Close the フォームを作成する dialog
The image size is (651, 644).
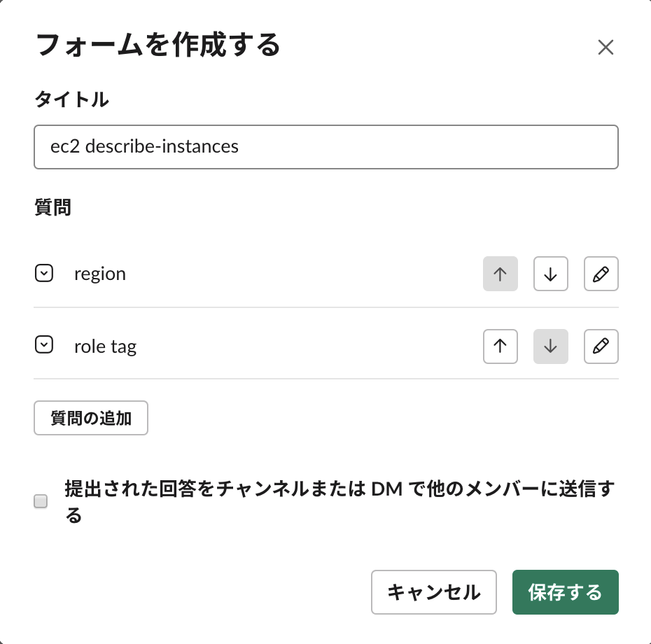(605, 47)
